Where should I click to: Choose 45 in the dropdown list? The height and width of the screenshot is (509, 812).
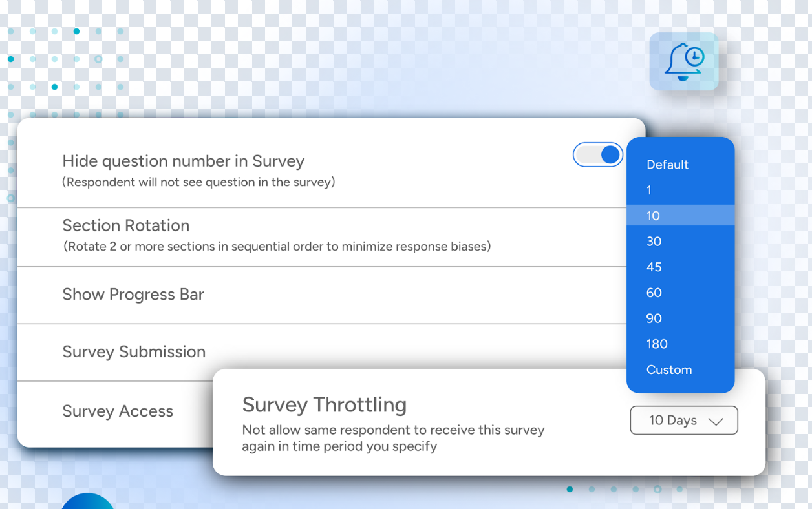click(x=654, y=267)
